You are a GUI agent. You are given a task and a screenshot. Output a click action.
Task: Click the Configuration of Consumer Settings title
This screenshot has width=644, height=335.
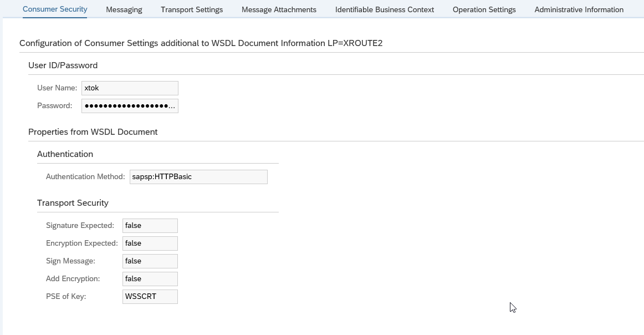201,43
